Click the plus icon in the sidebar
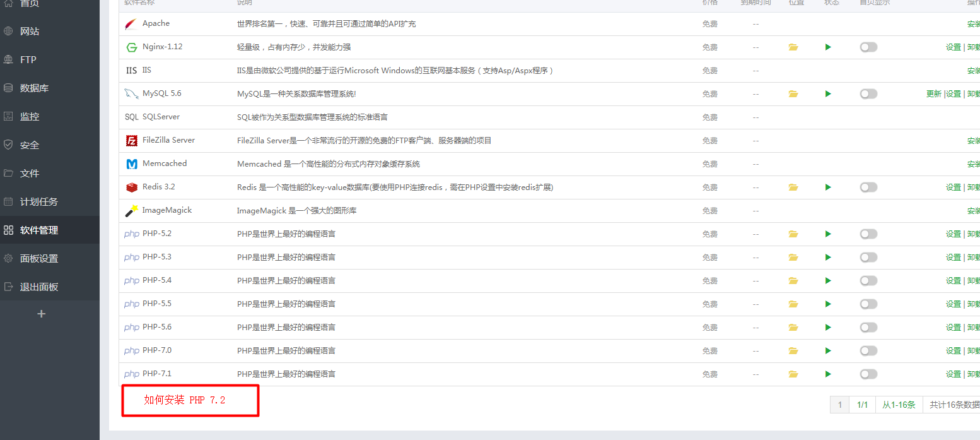This screenshot has height=440, width=980. pos(42,314)
